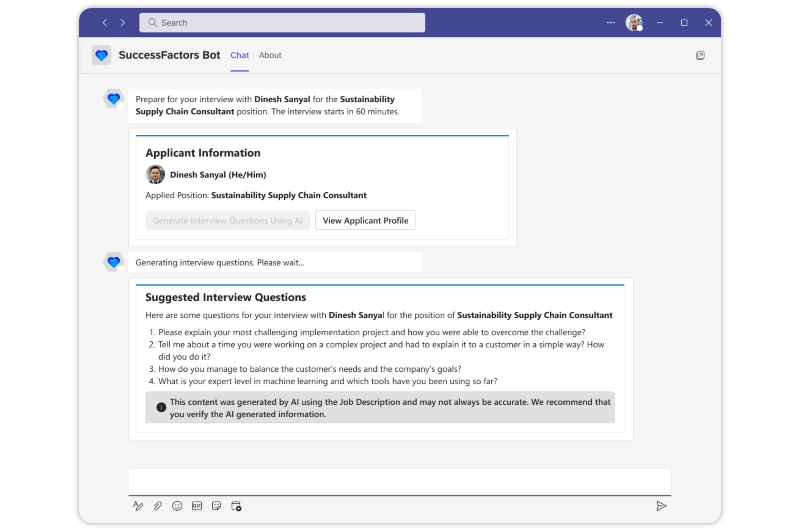800x531 pixels.
Task: Click the Applicant Information heading
Action: click(203, 153)
